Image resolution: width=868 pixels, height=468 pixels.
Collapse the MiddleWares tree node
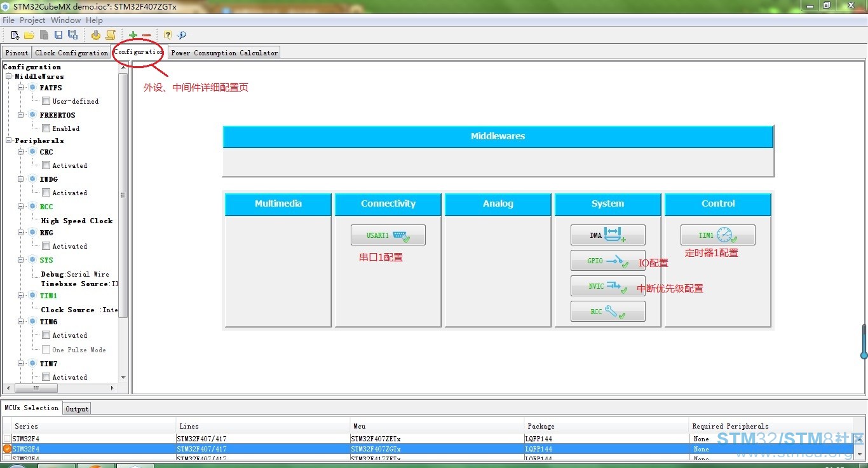[x=9, y=76]
